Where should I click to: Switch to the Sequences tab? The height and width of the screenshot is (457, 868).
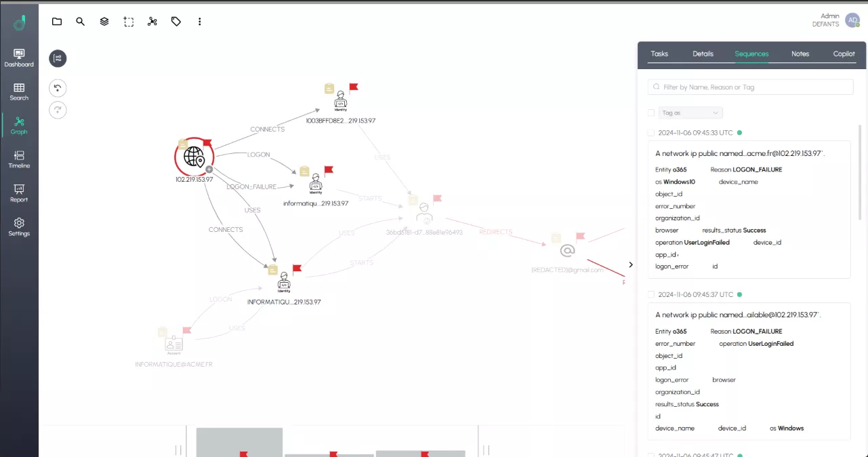751,54
